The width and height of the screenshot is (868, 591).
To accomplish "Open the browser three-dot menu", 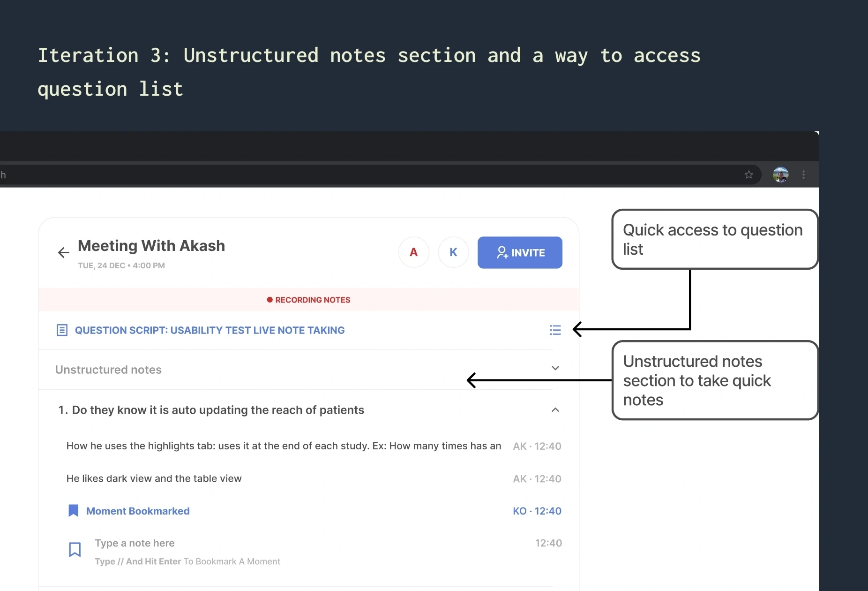I will click(x=804, y=175).
